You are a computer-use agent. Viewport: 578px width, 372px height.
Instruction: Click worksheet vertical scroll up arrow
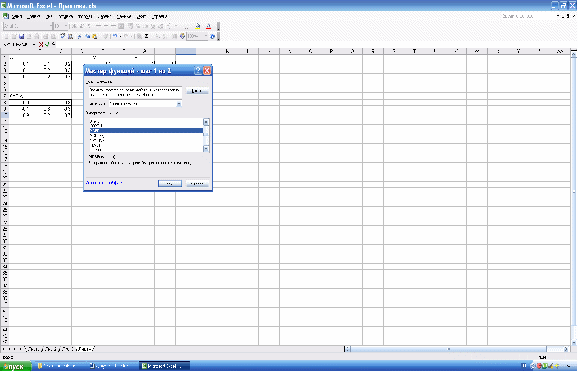click(574, 54)
